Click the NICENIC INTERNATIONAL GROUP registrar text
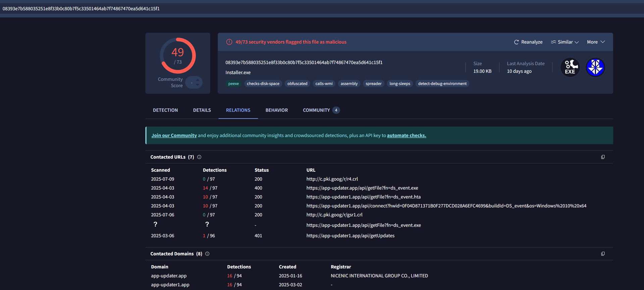Screen dimensions: 644x290 click(379, 276)
